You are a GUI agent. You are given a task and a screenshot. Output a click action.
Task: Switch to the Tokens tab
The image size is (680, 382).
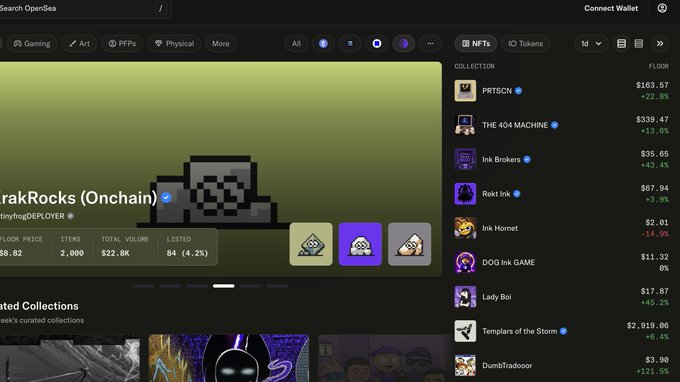pos(526,43)
